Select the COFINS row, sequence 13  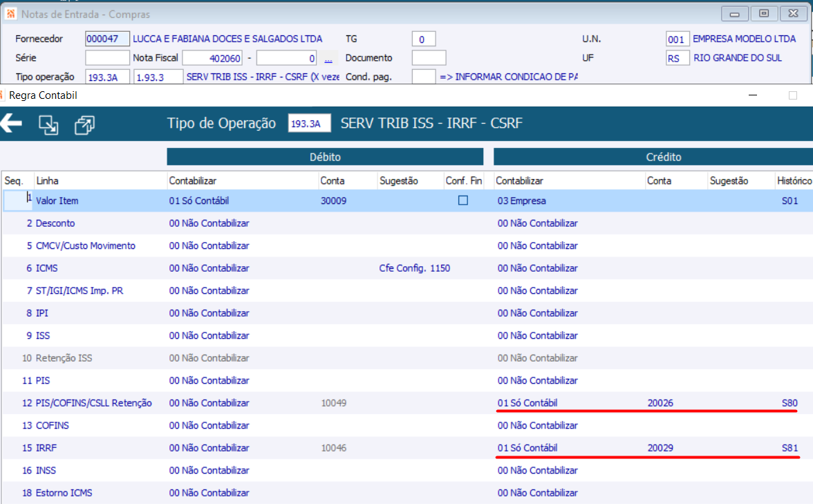tap(408, 425)
